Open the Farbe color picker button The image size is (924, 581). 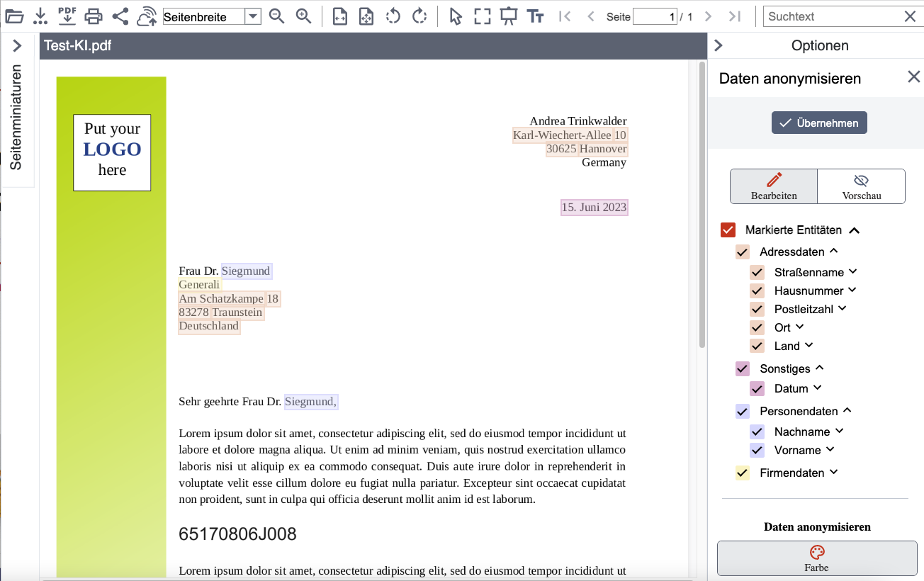point(817,558)
